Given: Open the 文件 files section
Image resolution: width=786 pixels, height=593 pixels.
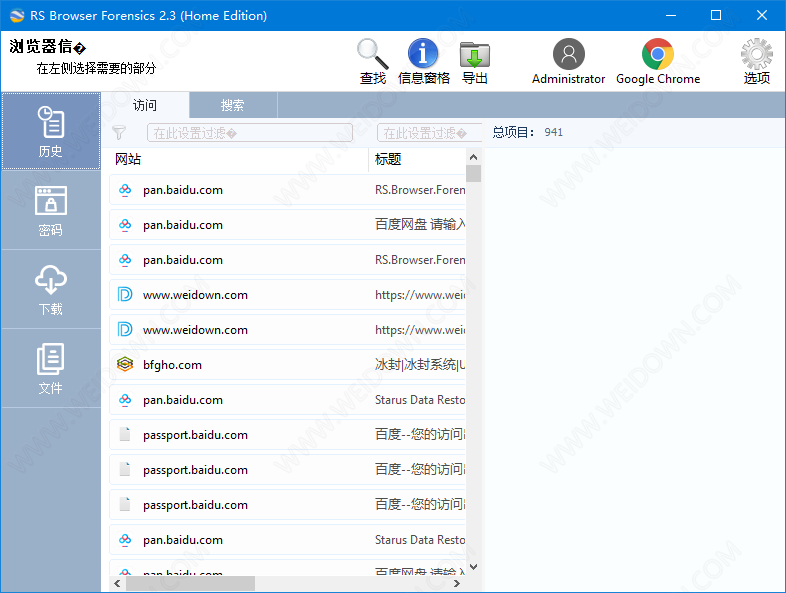Looking at the screenshot, I should point(51,368).
